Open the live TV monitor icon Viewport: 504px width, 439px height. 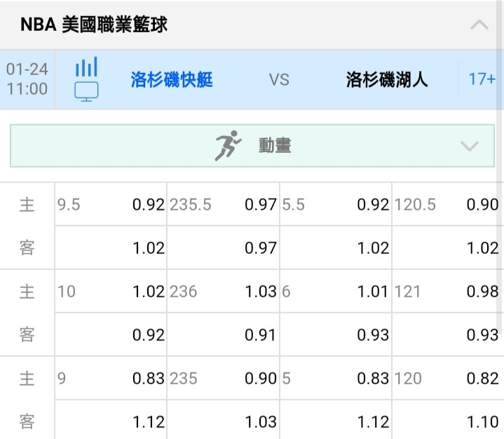click(x=86, y=92)
